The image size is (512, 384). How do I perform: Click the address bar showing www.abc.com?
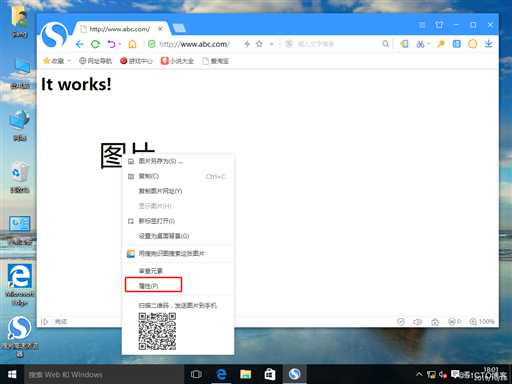point(194,44)
